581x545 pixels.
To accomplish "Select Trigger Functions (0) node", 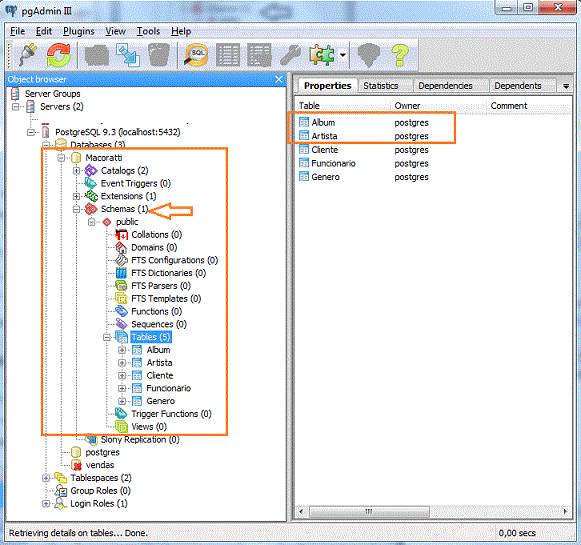I will click(x=171, y=414).
